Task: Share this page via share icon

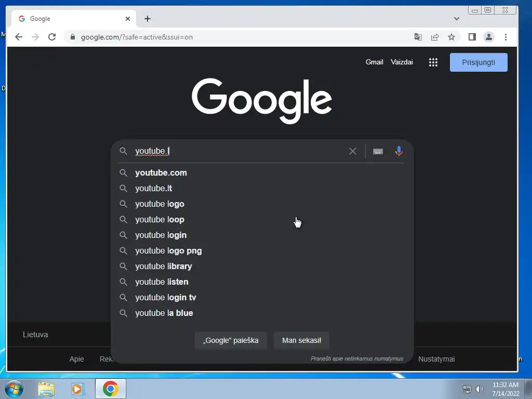Action: pos(435,37)
